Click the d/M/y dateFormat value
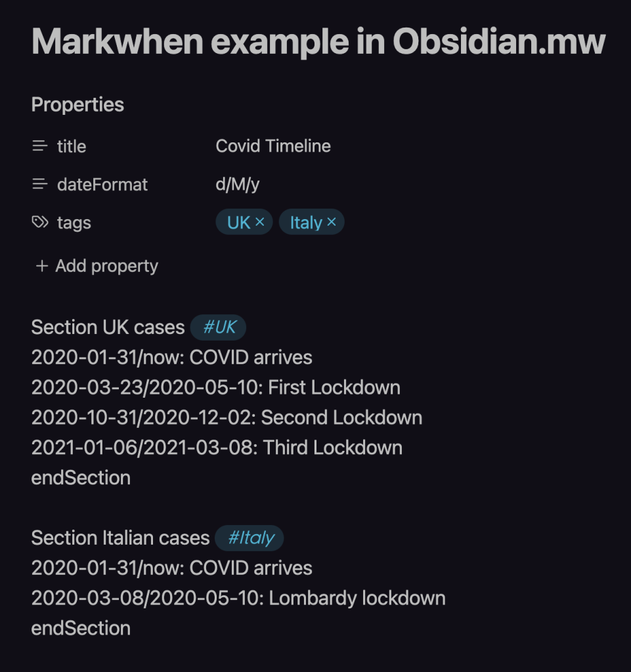This screenshot has width=631, height=672. 239,184
